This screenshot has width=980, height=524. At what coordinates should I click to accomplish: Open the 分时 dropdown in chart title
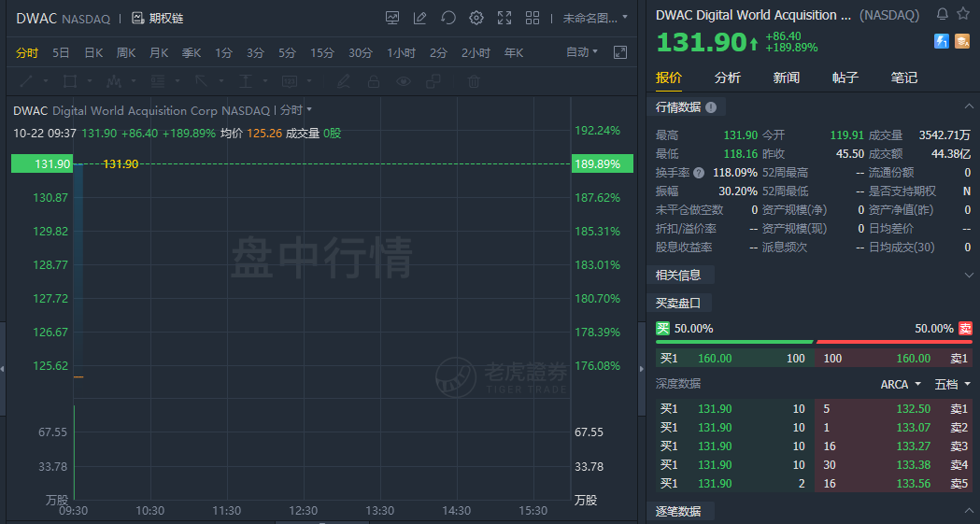pyautogui.click(x=295, y=110)
